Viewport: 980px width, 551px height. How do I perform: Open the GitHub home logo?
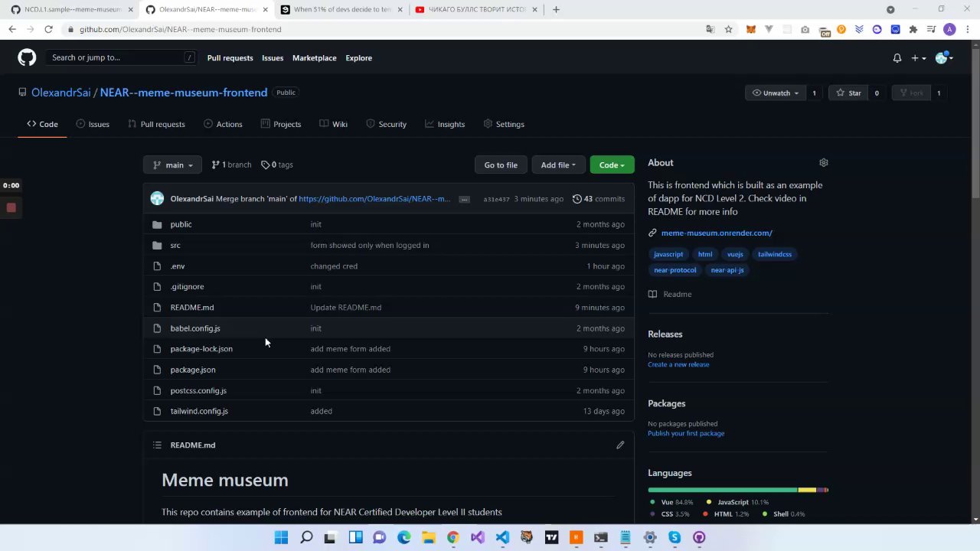click(27, 57)
